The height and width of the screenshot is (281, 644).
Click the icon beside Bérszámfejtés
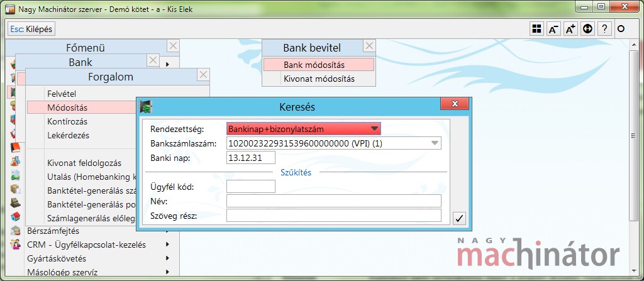click(x=16, y=231)
